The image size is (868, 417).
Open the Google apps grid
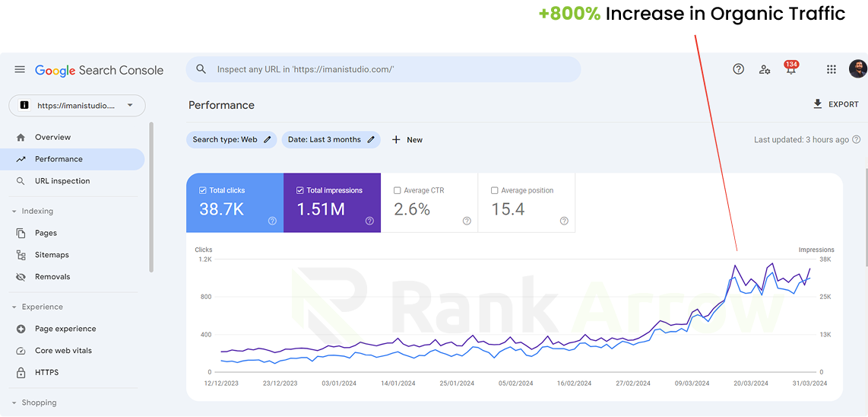click(831, 69)
